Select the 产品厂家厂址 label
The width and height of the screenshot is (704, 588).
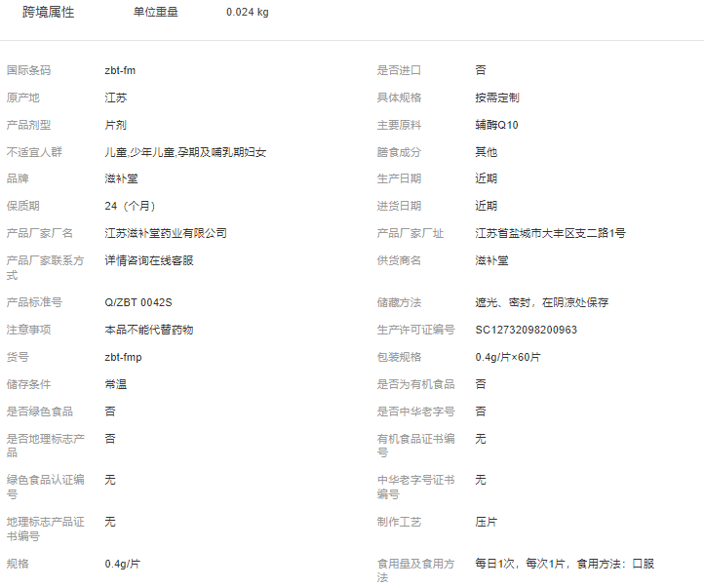(x=411, y=233)
